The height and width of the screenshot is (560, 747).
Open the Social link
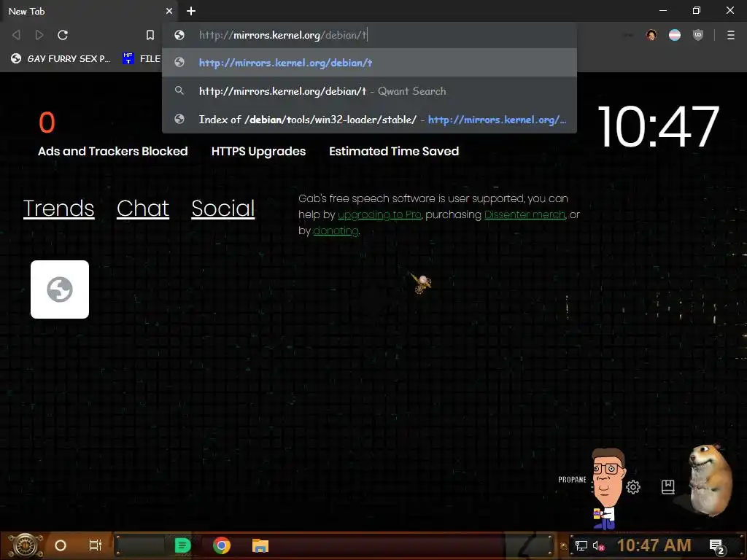pos(223,208)
